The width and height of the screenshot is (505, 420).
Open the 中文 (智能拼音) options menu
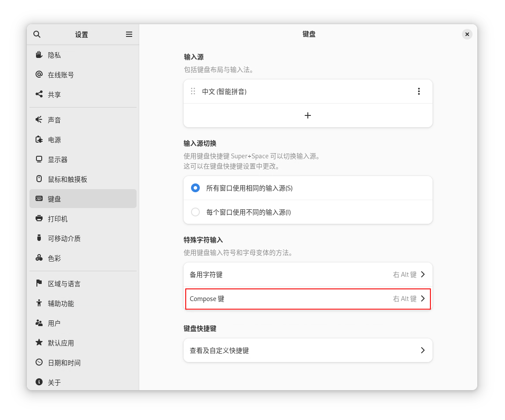[419, 91]
